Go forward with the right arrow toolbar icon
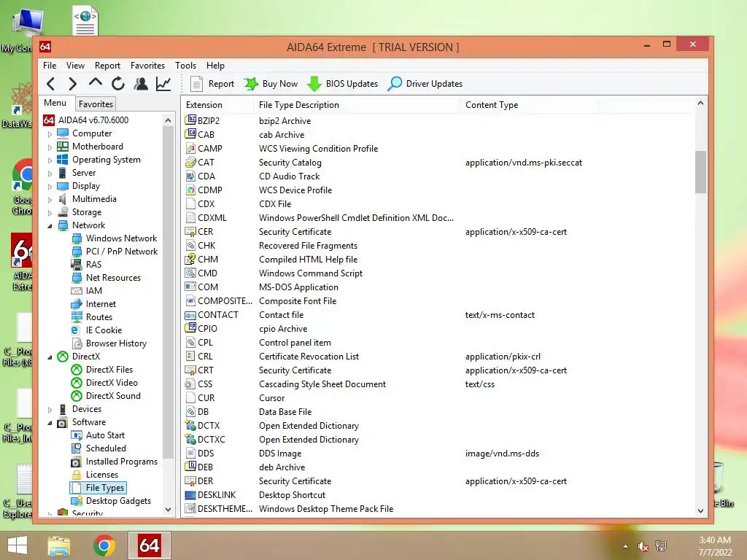This screenshot has width=747, height=560. coord(72,84)
